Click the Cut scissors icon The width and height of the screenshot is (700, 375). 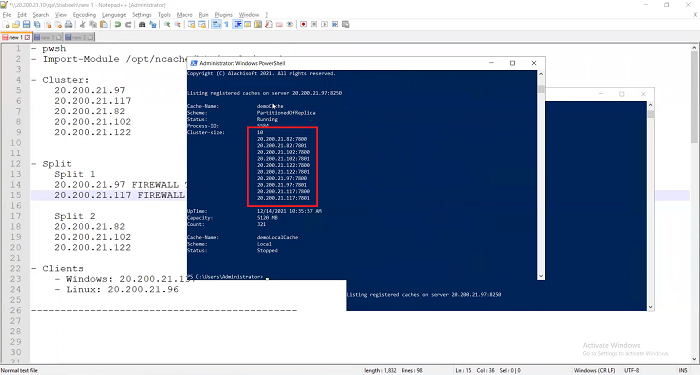point(83,25)
